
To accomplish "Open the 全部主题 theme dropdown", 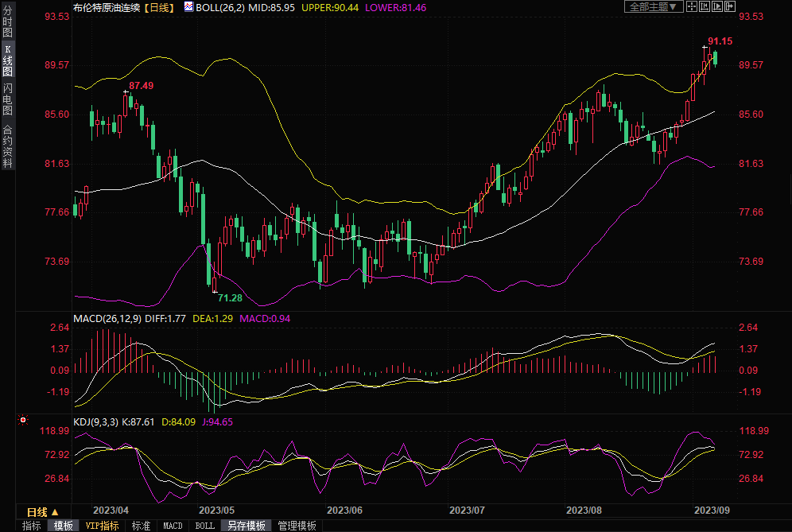I will tap(654, 6).
